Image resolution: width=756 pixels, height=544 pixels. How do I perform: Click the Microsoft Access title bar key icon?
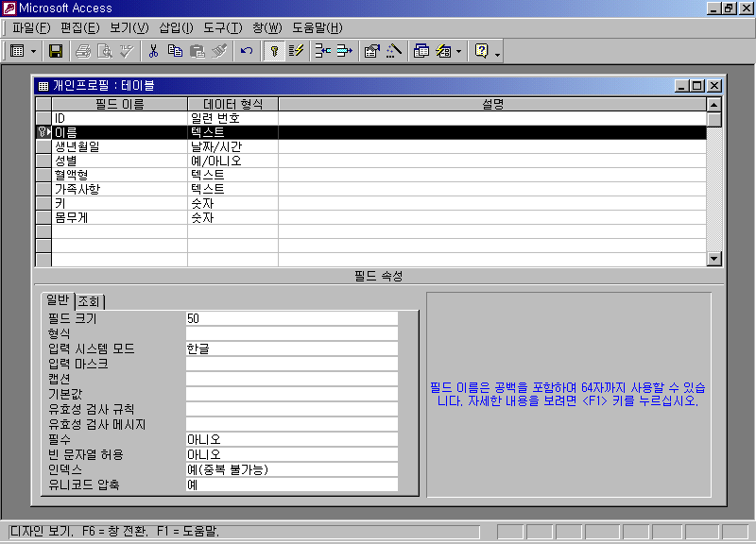coord(9,8)
